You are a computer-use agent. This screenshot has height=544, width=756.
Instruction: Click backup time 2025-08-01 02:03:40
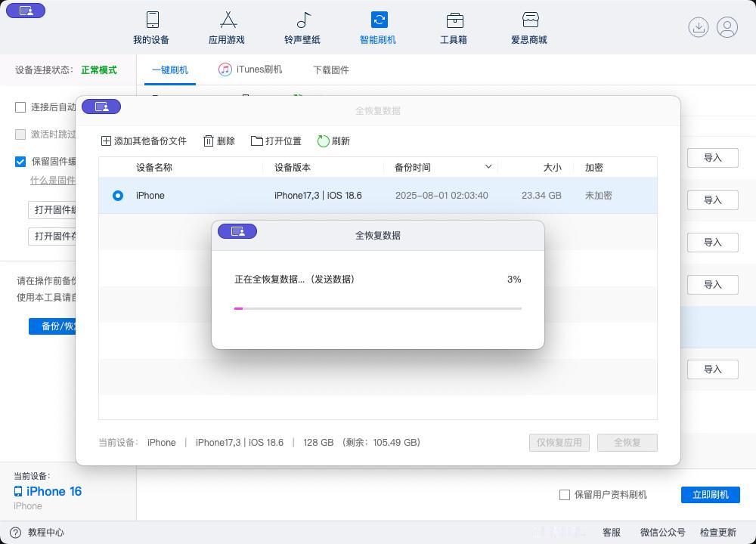(x=442, y=196)
